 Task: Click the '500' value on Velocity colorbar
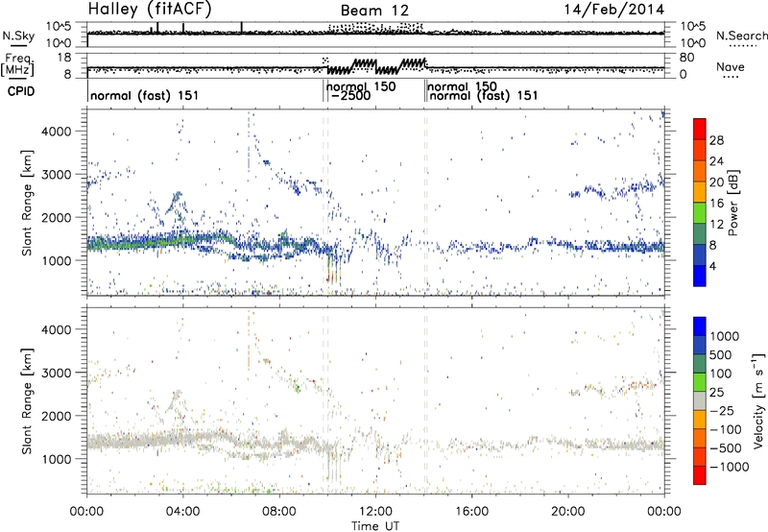(x=723, y=355)
